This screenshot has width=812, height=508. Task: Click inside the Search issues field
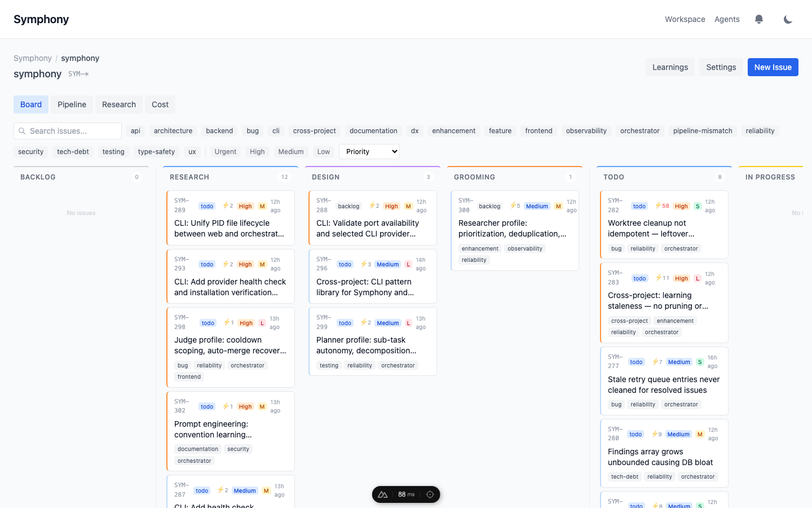point(68,131)
